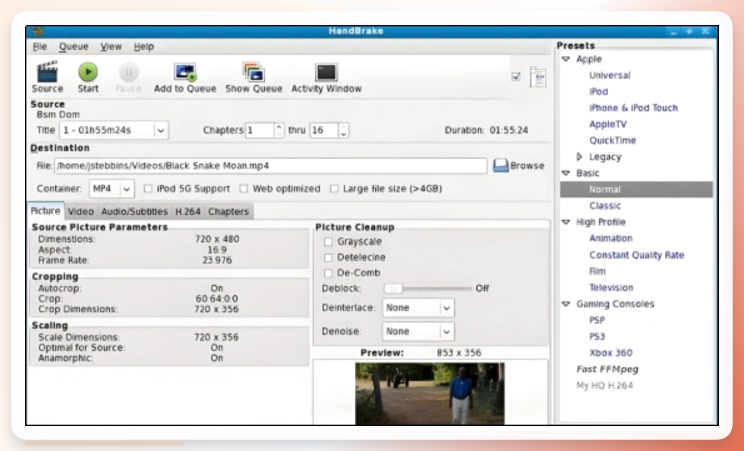Select the QuickTime preset
This screenshot has height=451, width=744.
(x=613, y=141)
